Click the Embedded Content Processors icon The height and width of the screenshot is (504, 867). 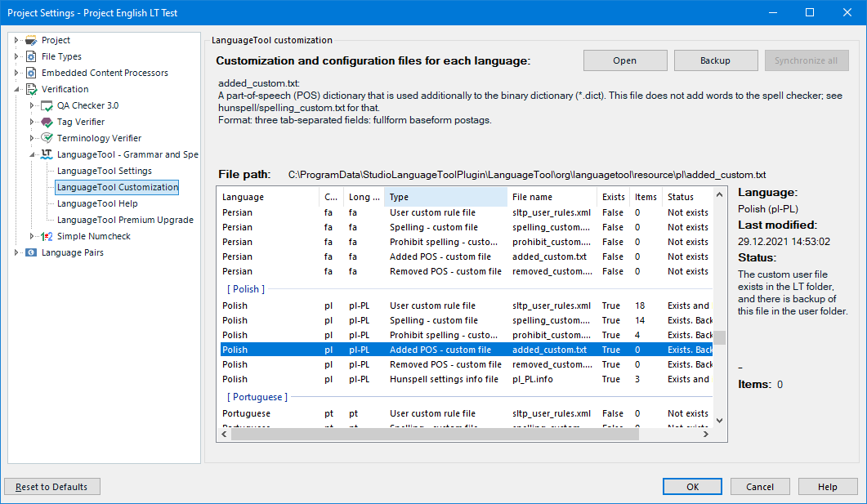pos(31,73)
